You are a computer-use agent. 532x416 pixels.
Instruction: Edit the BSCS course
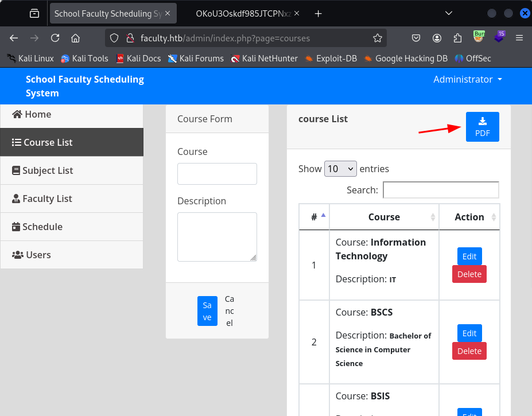coord(469,333)
